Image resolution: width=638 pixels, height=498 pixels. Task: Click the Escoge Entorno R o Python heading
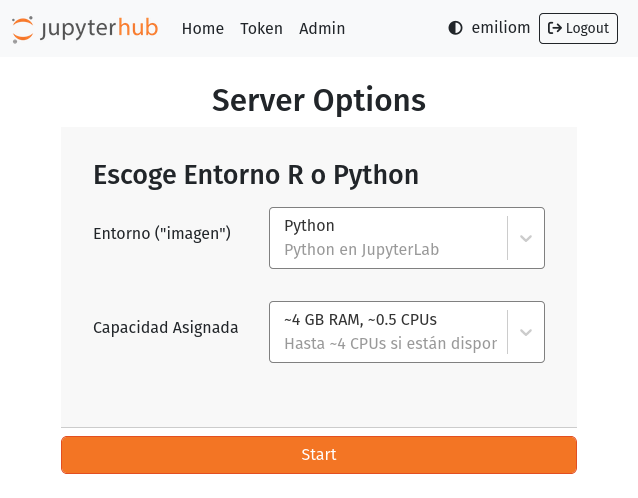[256, 174]
